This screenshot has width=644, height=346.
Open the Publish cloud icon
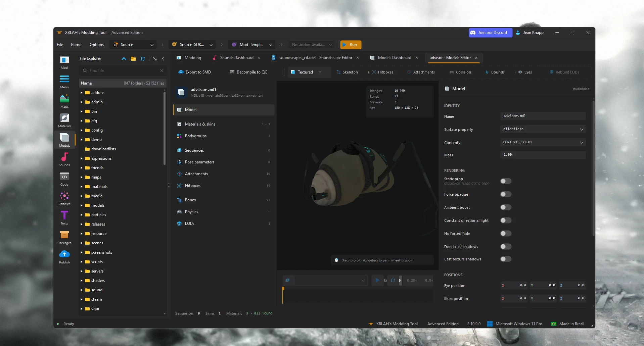coord(64,257)
